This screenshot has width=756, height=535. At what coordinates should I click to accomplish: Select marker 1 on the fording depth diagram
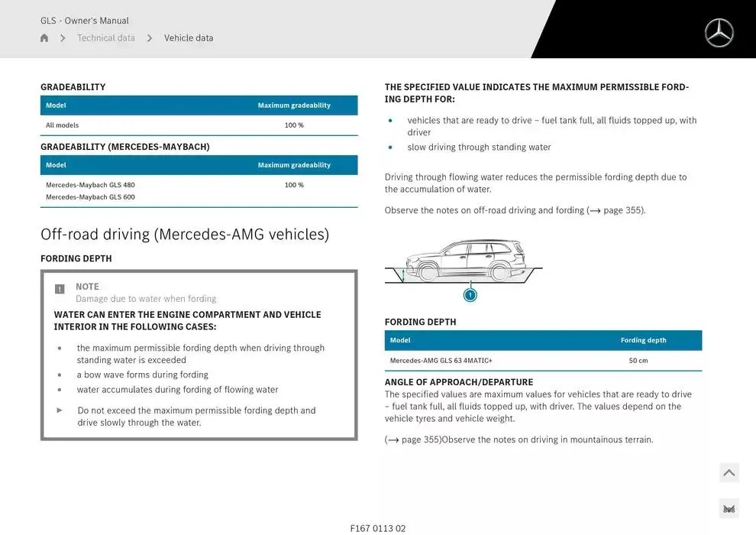[470, 293]
